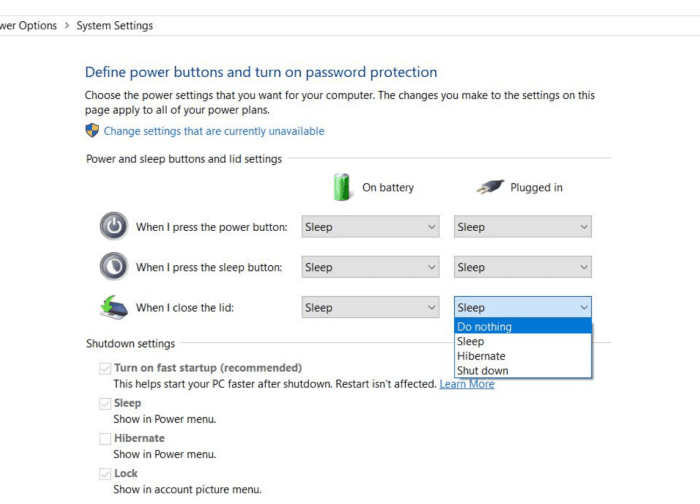This screenshot has width=700, height=504.
Task: Click 'Show in account picture menu' text
Action: (x=187, y=489)
